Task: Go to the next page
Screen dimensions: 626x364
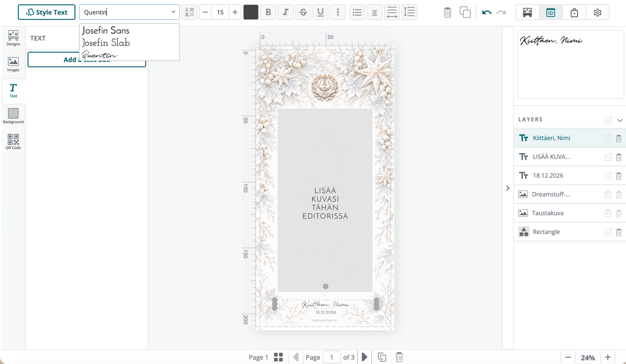Action: [x=365, y=357]
